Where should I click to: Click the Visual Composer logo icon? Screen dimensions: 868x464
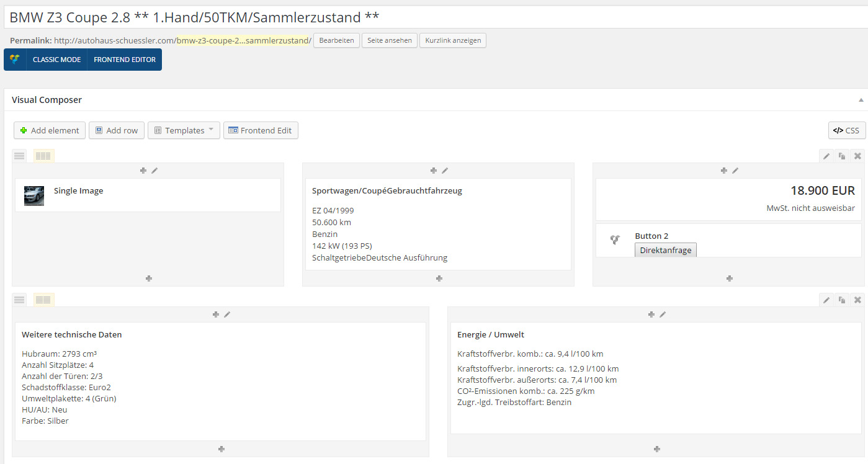click(x=15, y=60)
